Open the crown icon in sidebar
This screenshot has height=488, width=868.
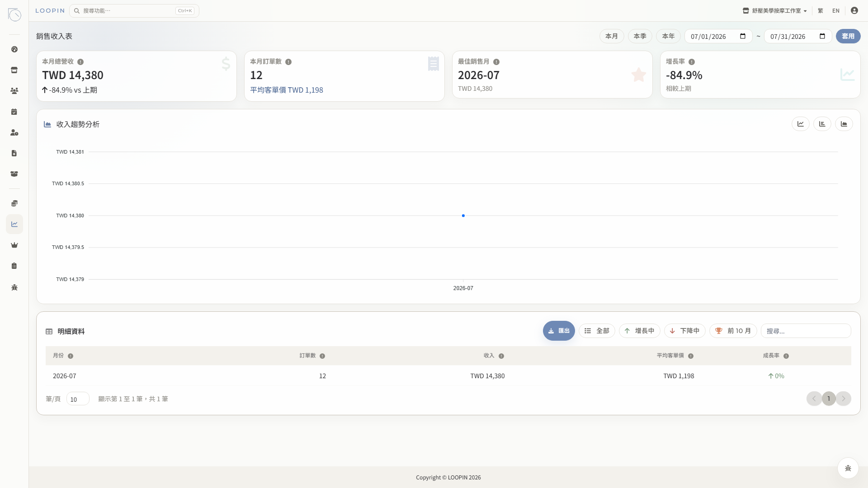click(x=14, y=245)
